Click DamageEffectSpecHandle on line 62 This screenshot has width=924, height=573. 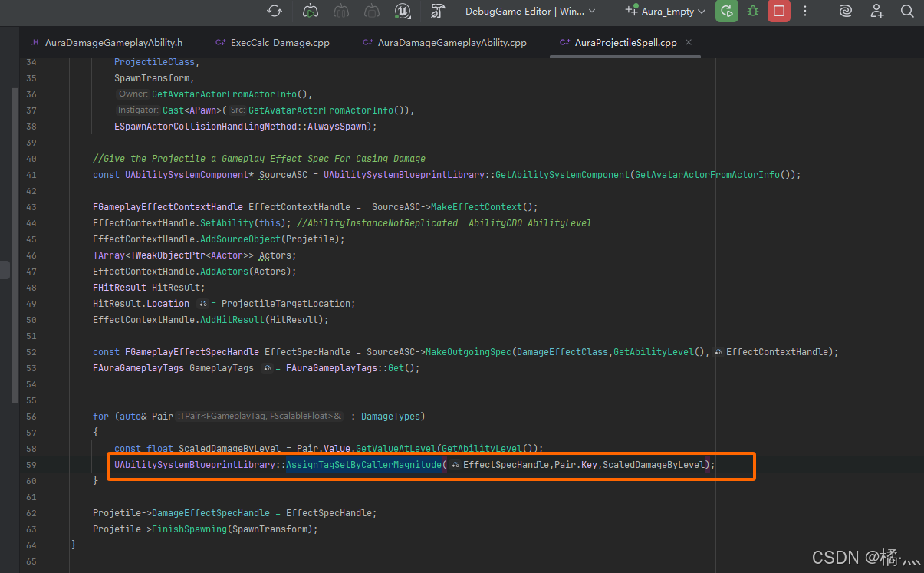(211, 513)
